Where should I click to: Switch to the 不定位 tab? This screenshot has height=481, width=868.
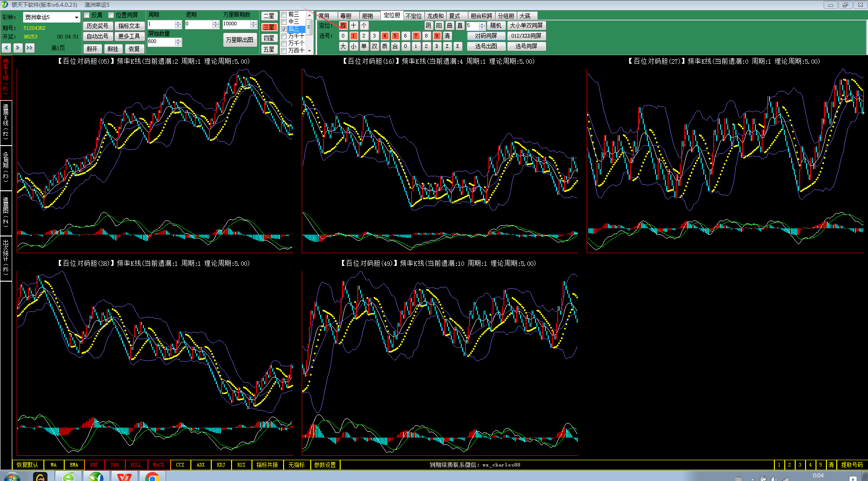point(413,16)
